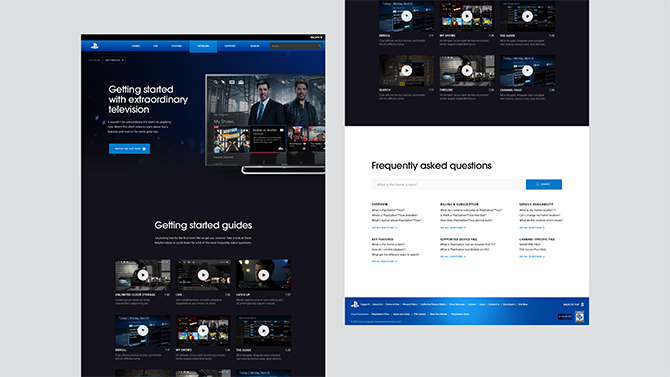Click the PlayStation logo in the header
The height and width of the screenshot is (377, 670).
tap(94, 46)
